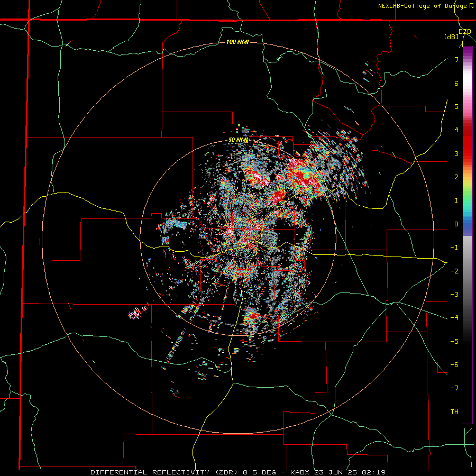Image resolution: width=476 pixels, height=476 pixels.
Task: Click the 7 value on the color scale
Action: [456, 59]
